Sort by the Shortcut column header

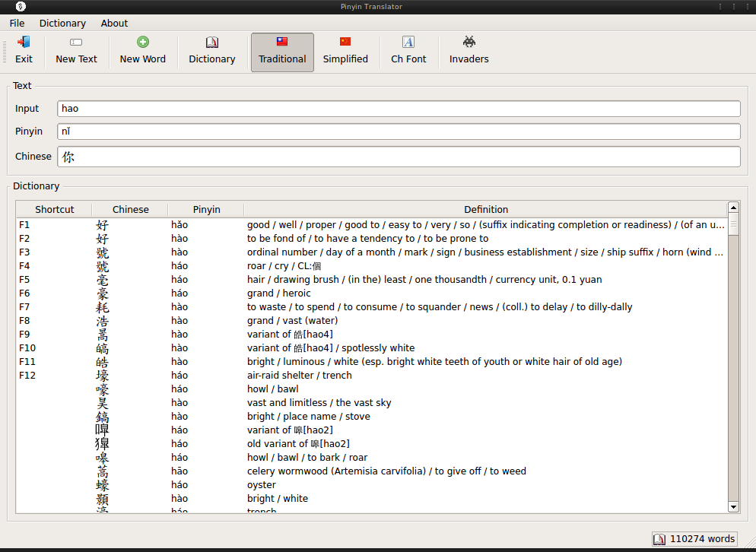[x=55, y=209]
